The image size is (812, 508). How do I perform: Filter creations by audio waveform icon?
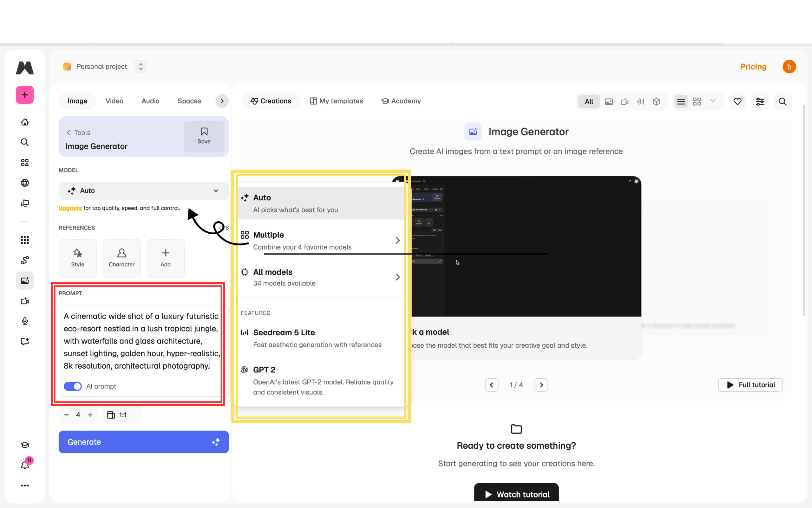pos(640,102)
